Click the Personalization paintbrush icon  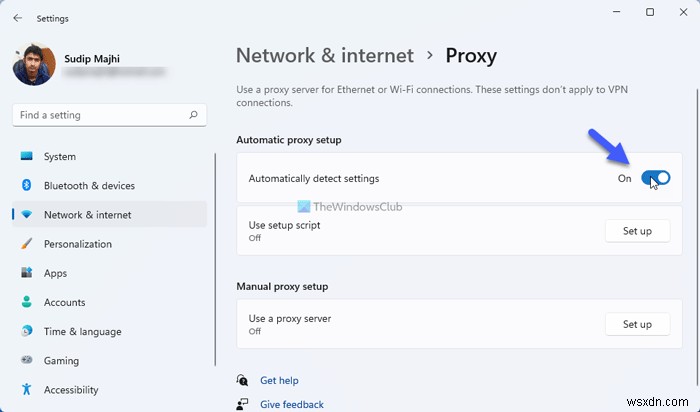coord(25,244)
